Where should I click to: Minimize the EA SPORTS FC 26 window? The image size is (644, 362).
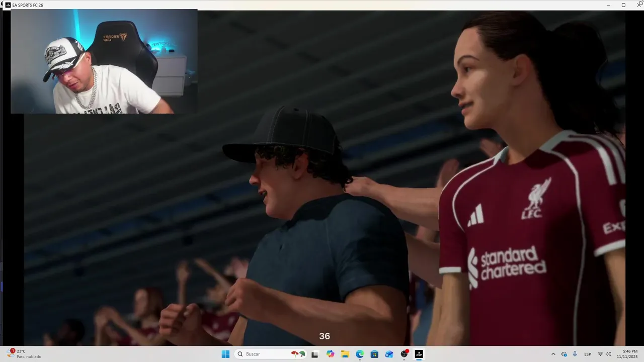pyautogui.click(x=608, y=5)
